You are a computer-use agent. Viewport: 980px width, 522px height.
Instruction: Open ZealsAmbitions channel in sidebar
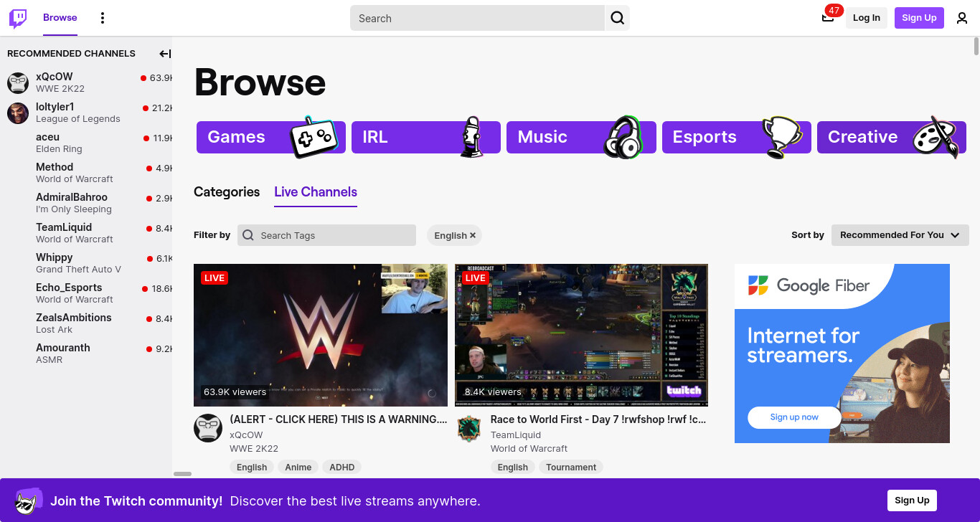pos(86,323)
